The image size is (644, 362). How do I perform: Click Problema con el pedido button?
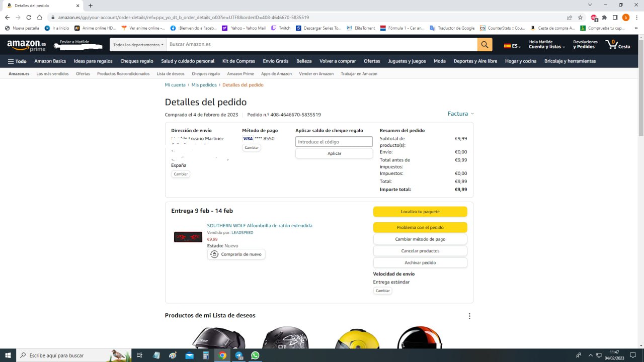[420, 227]
